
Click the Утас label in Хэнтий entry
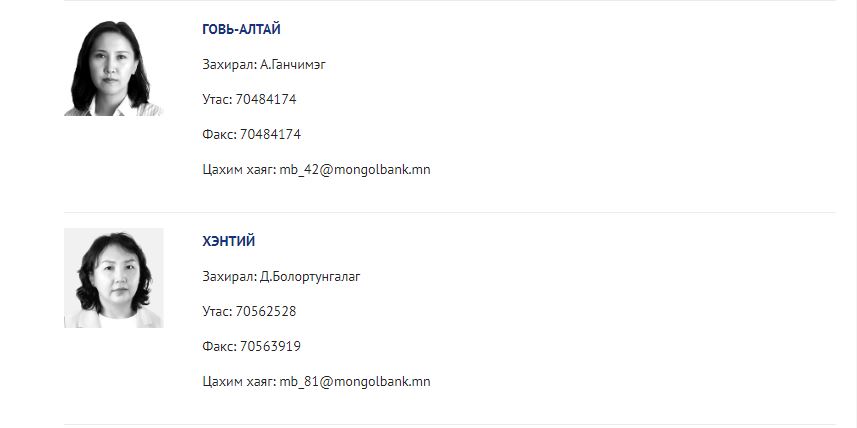pos(218,312)
